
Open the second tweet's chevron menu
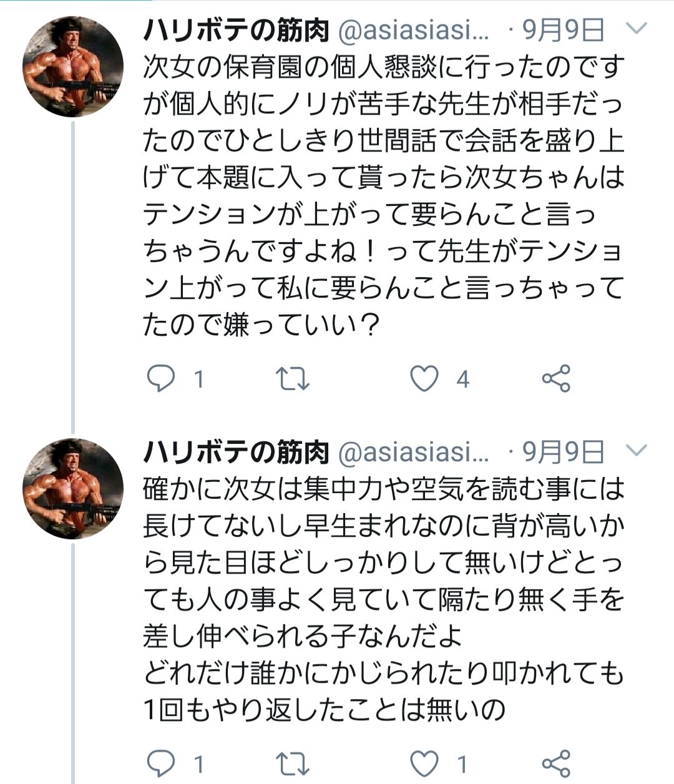point(637,451)
